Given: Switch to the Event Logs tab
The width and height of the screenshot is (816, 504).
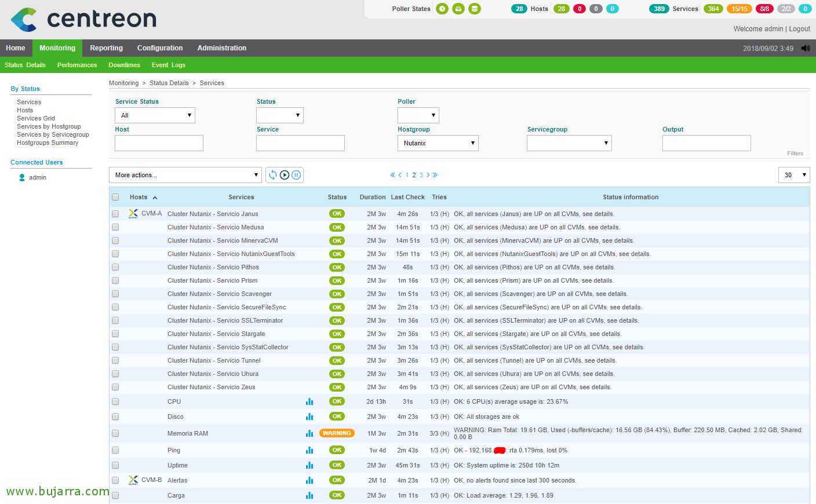Looking at the screenshot, I should click(168, 65).
